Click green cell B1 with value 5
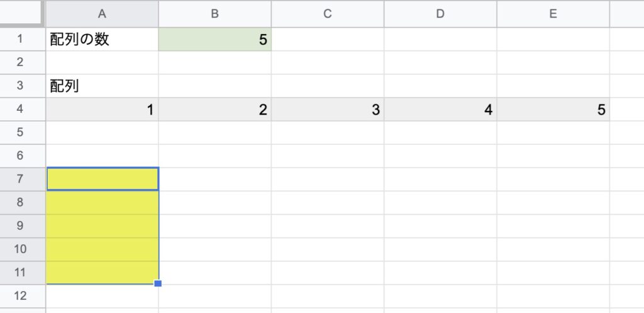The width and height of the screenshot is (644, 313). click(215, 40)
